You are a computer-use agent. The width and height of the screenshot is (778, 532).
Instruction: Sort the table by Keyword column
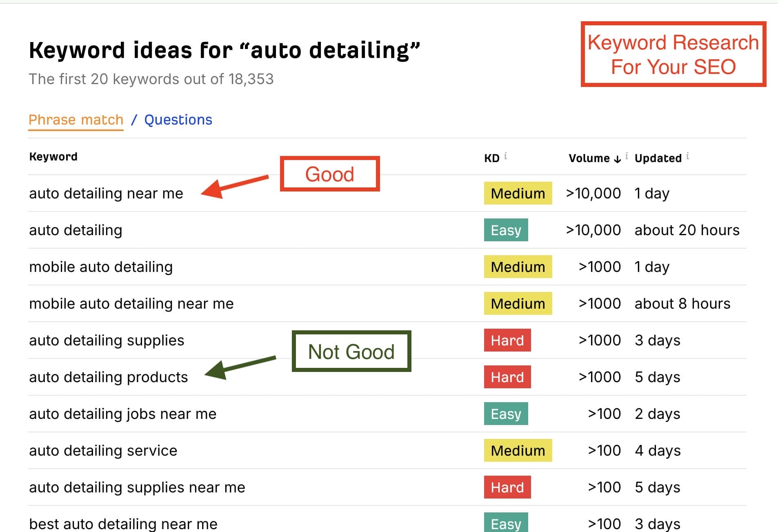pyautogui.click(x=53, y=156)
